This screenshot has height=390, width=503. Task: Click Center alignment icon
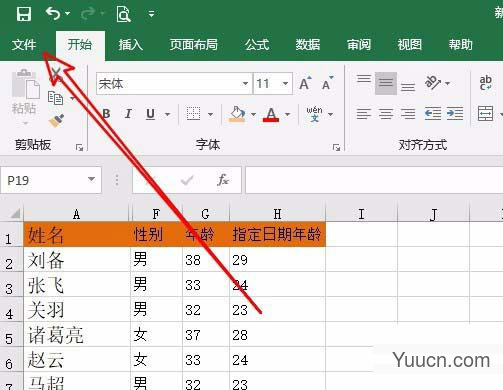(x=386, y=114)
